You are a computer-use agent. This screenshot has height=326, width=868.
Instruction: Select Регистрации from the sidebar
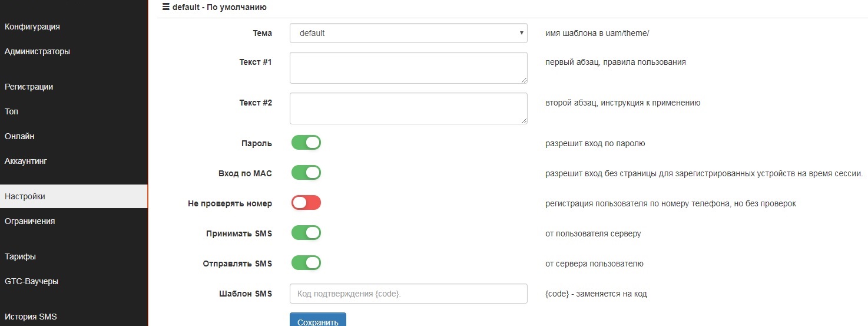click(29, 87)
